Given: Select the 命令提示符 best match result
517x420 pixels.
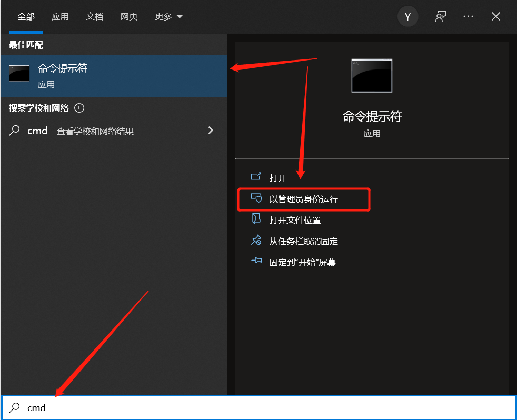Looking at the screenshot, I should 114,76.
